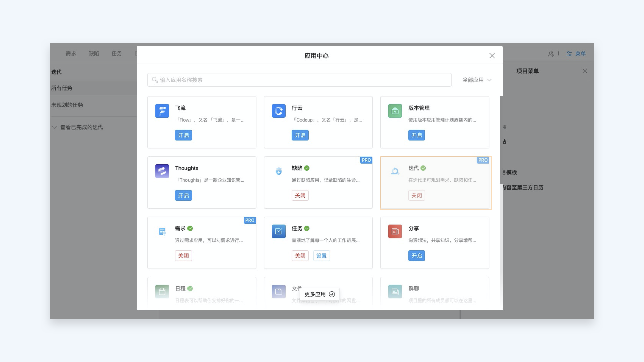The height and width of the screenshot is (362, 644).
Task: Enable the 飞流 app with 开启
Action: [183, 135]
